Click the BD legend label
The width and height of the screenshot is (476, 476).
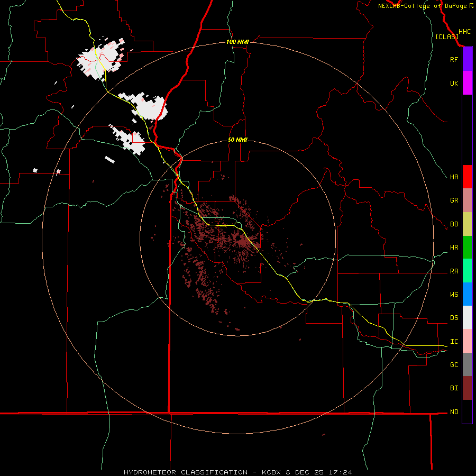click(454, 224)
